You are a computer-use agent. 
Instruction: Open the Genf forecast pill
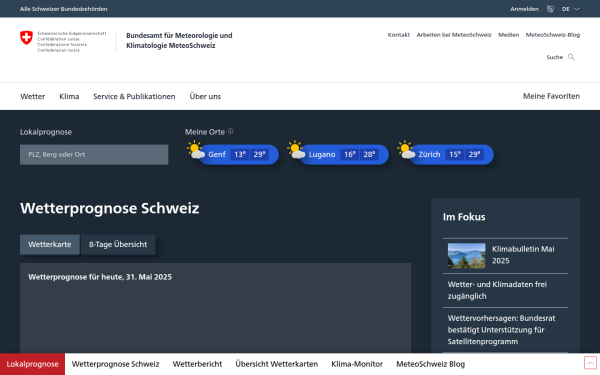pyautogui.click(x=238, y=155)
